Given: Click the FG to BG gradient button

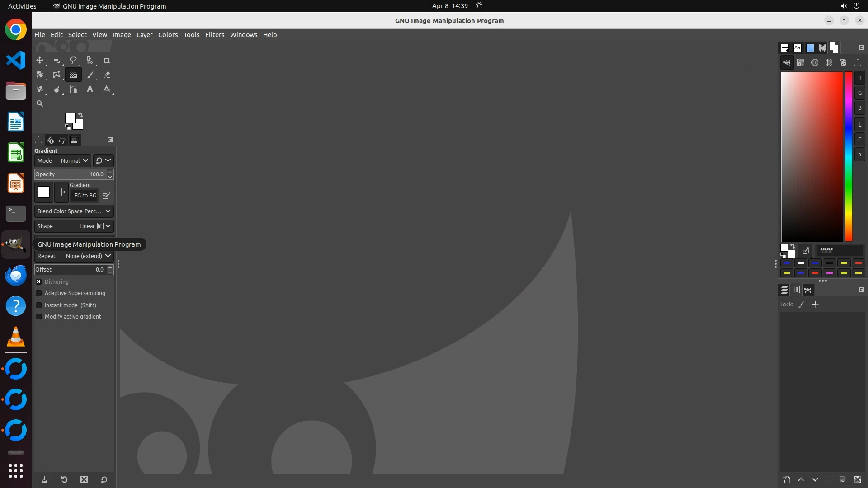Looking at the screenshot, I should tap(85, 196).
